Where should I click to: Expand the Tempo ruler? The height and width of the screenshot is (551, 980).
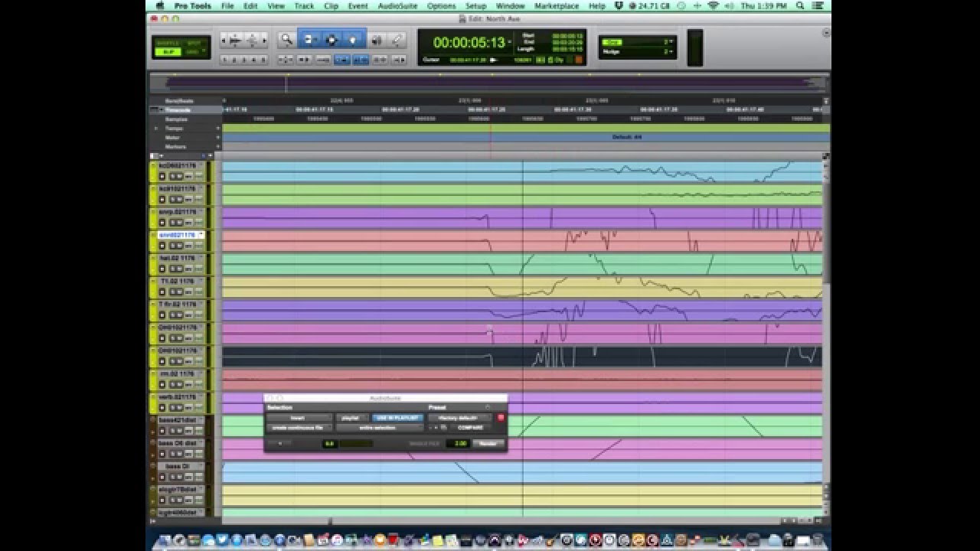pyautogui.click(x=156, y=129)
